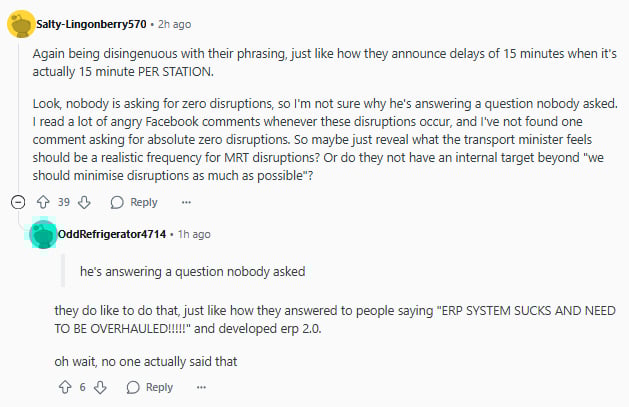Collapse the thread with the minus circle
This screenshot has width=629, height=407.
pyautogui.click(x=18, y=202)
